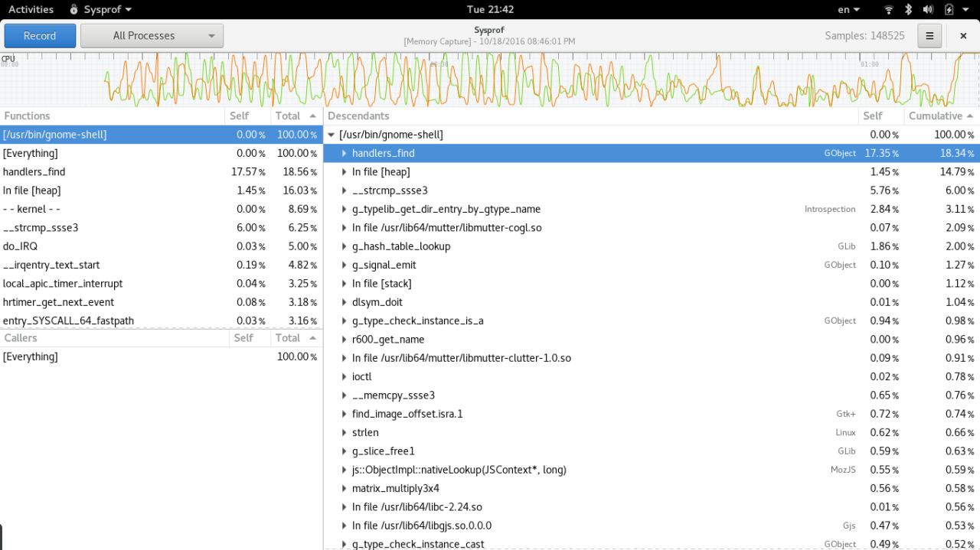Open the 'en' input language menu
The height and width of the screenshot is (550, 980).
click(x=848, y=9)
